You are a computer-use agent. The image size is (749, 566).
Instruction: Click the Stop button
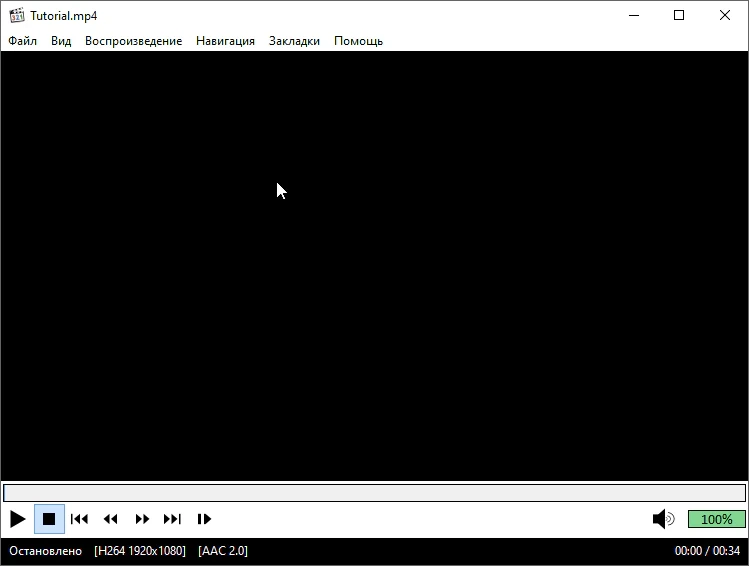pyautogui.click(x=49, y=519)
